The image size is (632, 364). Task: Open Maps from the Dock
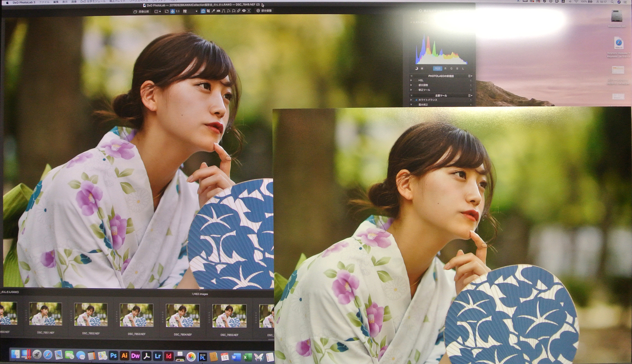point(102,356)
